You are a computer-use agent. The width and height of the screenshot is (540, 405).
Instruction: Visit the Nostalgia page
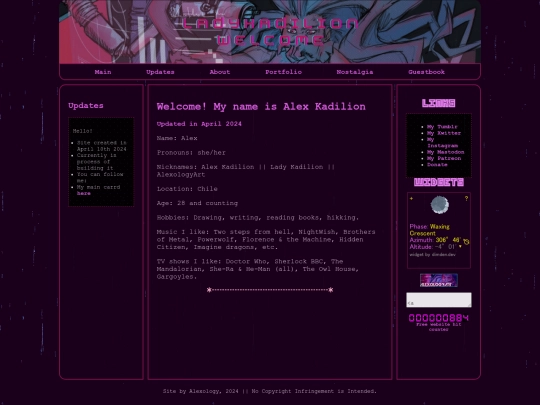tap(355, 72)
